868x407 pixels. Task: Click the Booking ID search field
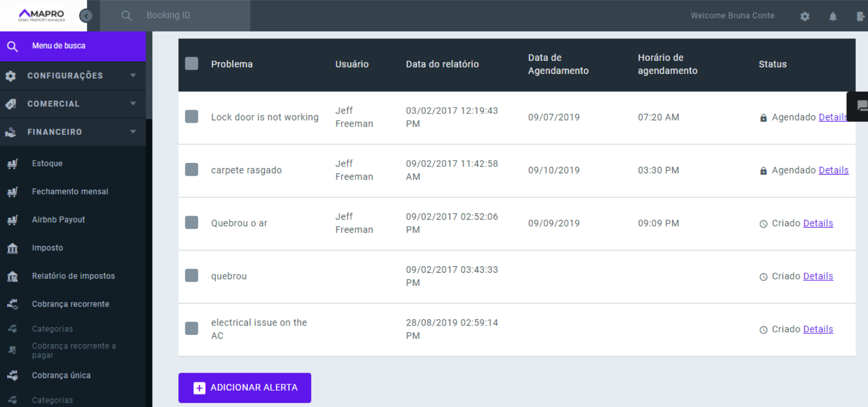(x=194, y=15)
